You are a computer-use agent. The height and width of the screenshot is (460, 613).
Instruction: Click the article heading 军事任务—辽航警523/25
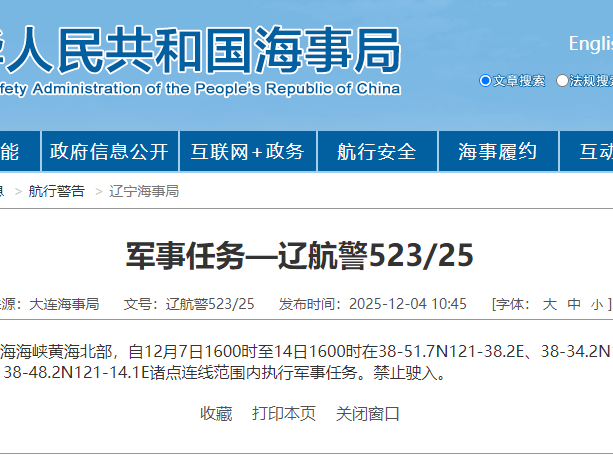click(x=299, y=256)
